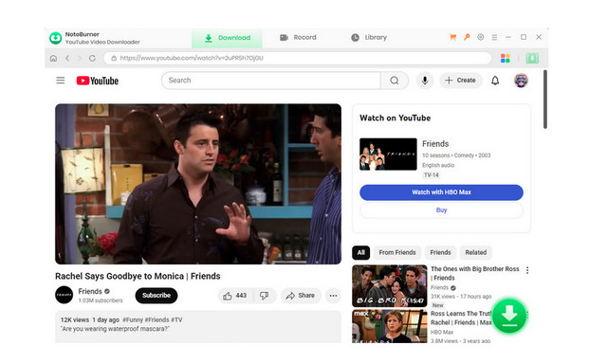The height and width of the screenshot is (364, 589).
Task: Click the video title Rachel Says Goodbye
Action: click(138, 276)
